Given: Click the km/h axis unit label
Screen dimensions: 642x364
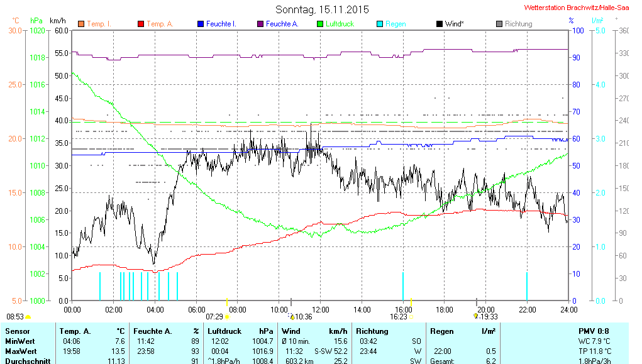Looking at the screenshot, I should (57, 21).
